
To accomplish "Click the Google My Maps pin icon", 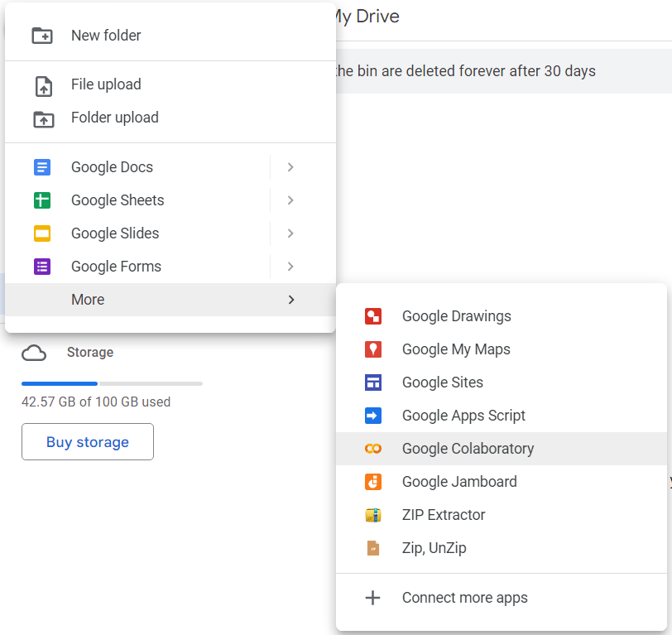I will [373, 349].
